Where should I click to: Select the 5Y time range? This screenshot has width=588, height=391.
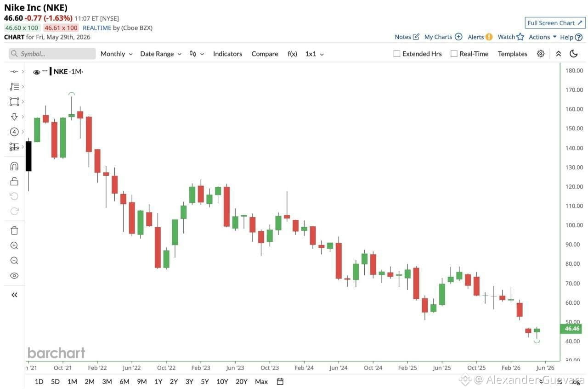tap(205, 381)
